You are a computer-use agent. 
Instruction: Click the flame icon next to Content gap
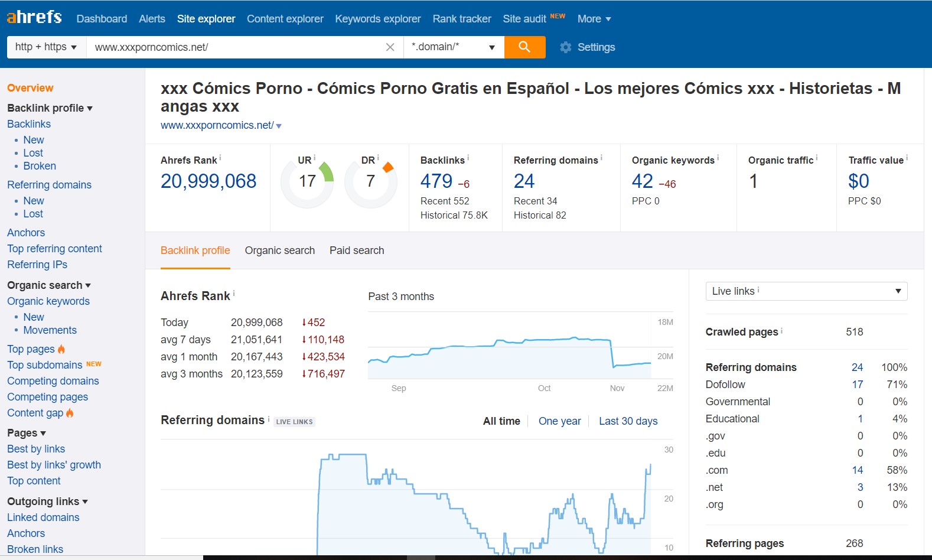(x=70, y=413)
